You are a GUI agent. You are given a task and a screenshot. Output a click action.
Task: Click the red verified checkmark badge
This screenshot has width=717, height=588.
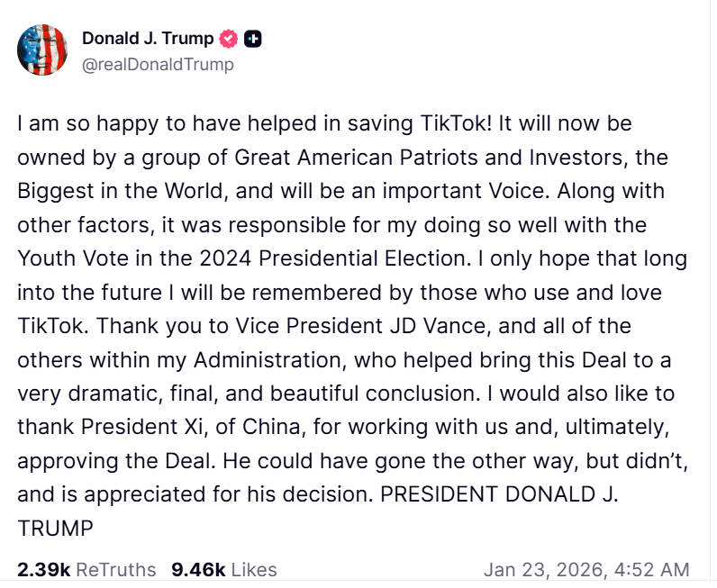pos(229,39)
